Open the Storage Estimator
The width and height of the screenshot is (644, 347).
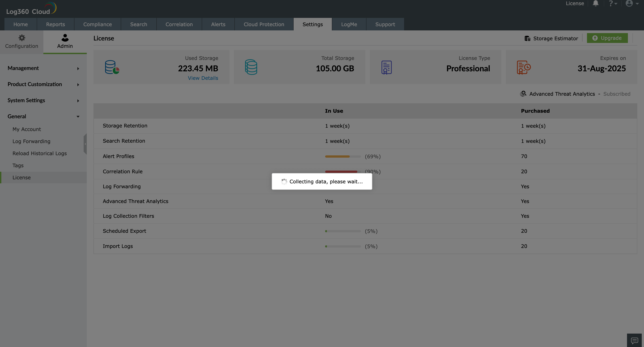click(551, 38)
